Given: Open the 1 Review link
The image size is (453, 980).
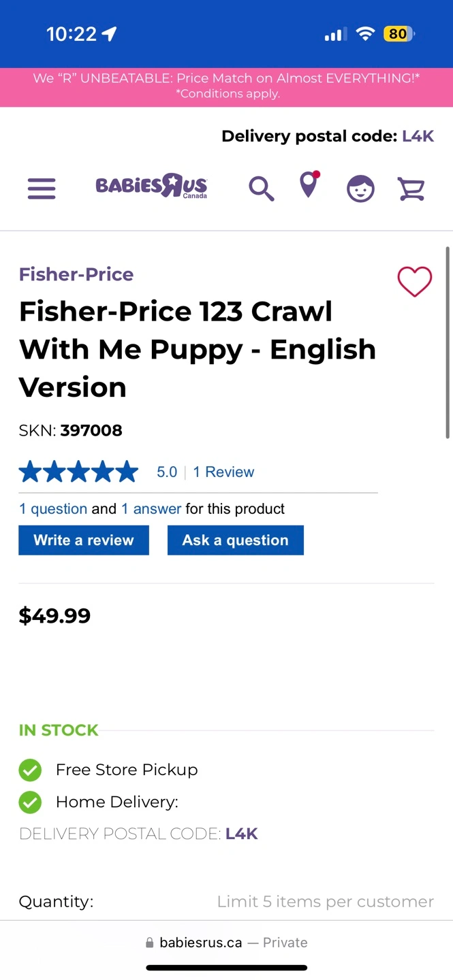Looking at the screenshot, I should [x=223, y=472].
